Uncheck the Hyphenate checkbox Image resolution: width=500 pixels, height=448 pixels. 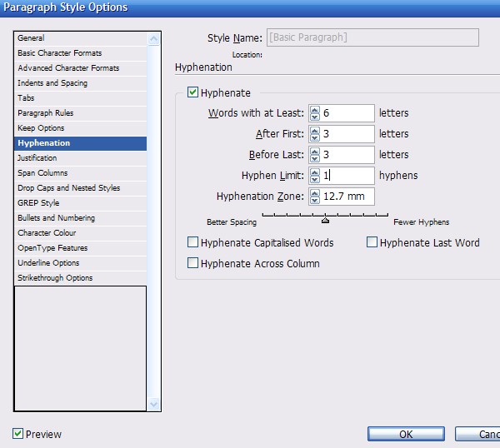[x=192, y=92]
